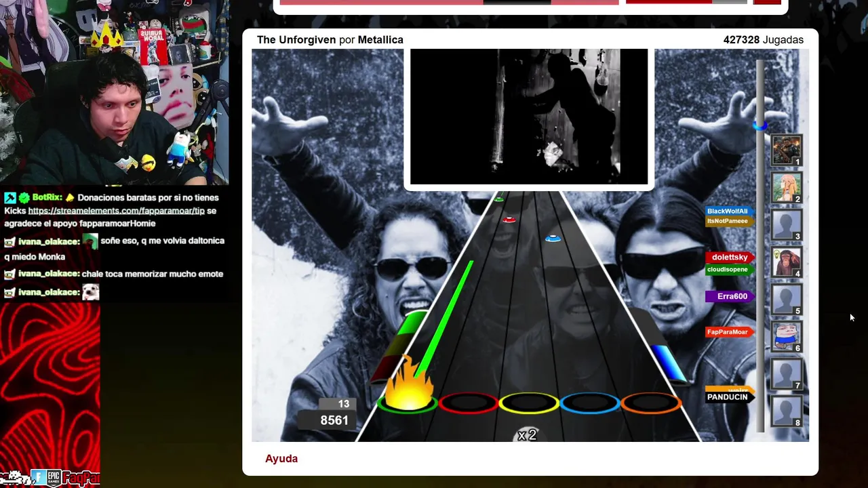
Task: Select the blank avatar ranked 8
Action: click(787, 411)
